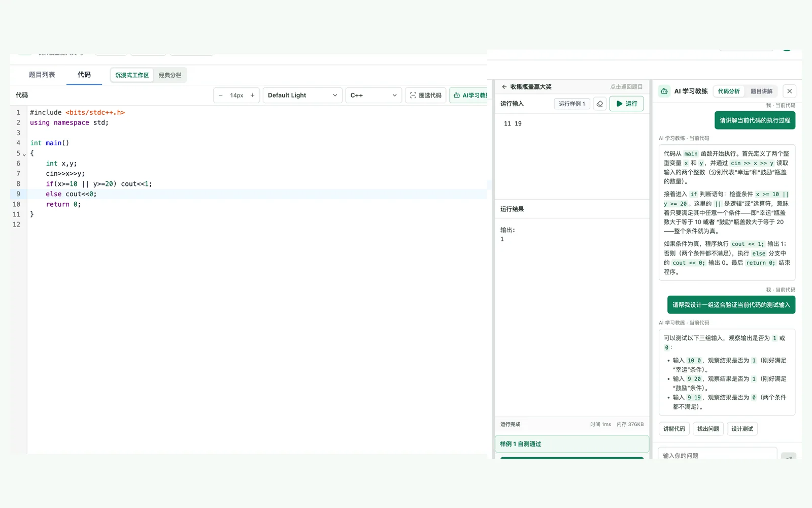Collapse the code fold on line 5

tap(24, 154)
